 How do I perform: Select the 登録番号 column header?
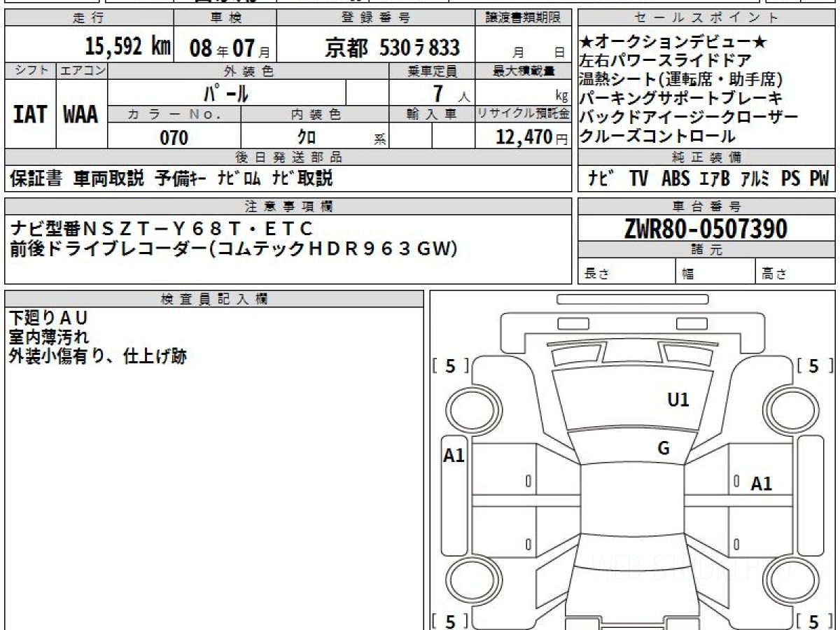376,18
